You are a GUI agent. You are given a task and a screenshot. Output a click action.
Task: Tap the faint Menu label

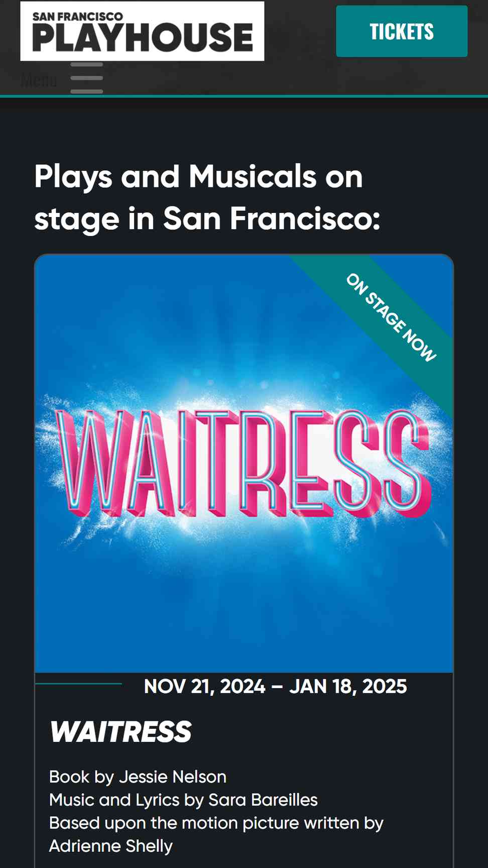pyautogui.click(x=39, y=80)
